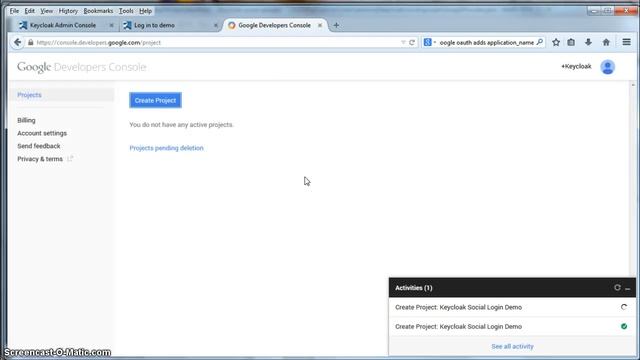Refresh the Activities panel
Screen dimensions: 640x360
click(617, 288)
